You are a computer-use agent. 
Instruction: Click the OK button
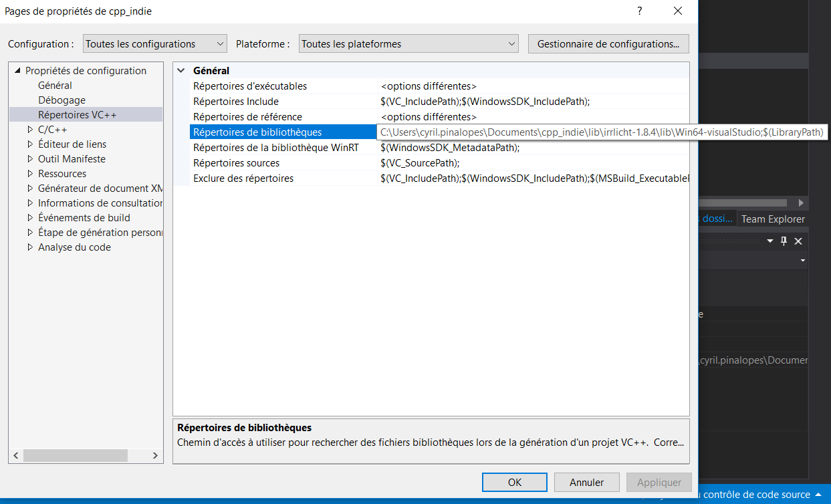click(514, 482)
